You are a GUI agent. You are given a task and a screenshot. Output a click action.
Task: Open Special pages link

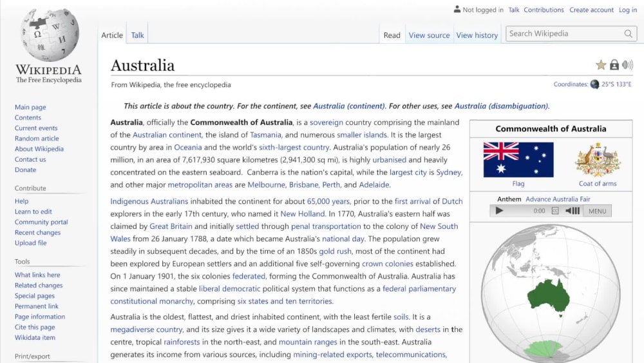click(35, 295)
